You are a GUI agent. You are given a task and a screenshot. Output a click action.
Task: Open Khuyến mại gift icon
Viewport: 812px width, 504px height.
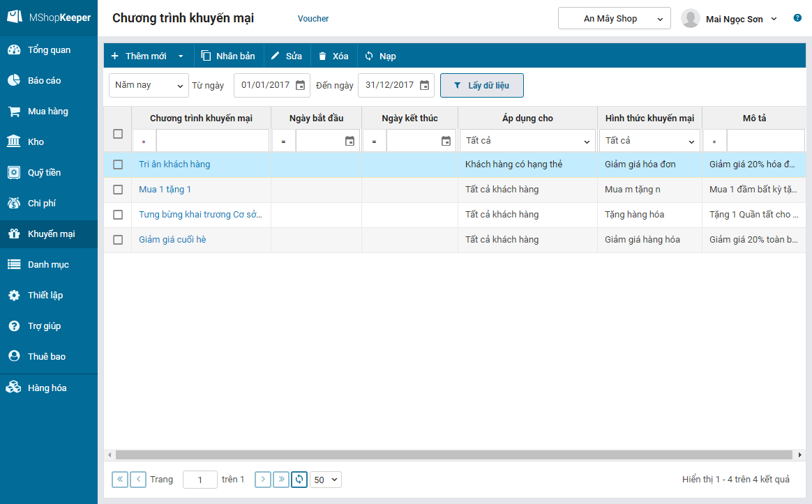click(14, 234)
